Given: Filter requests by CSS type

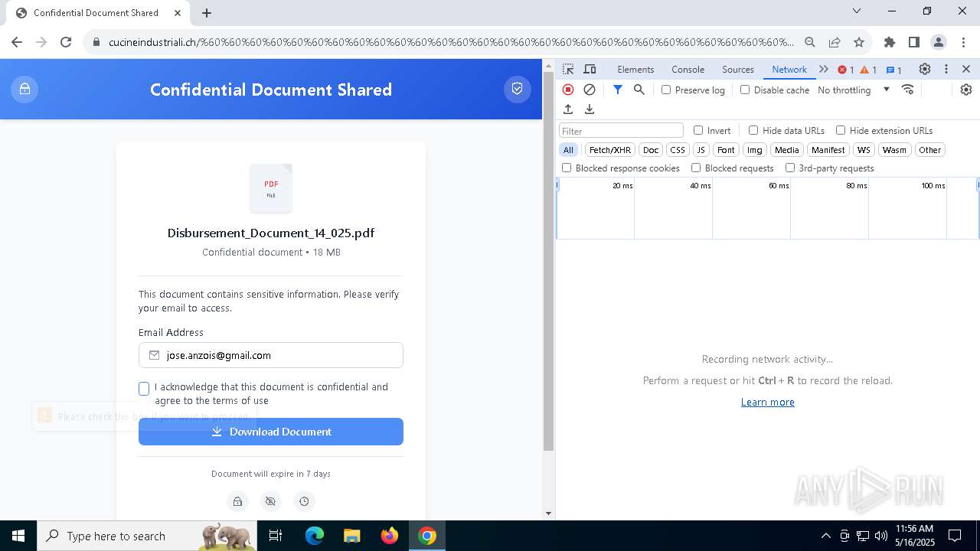Looking at the screenshot, I should click(x=678, y=150).
